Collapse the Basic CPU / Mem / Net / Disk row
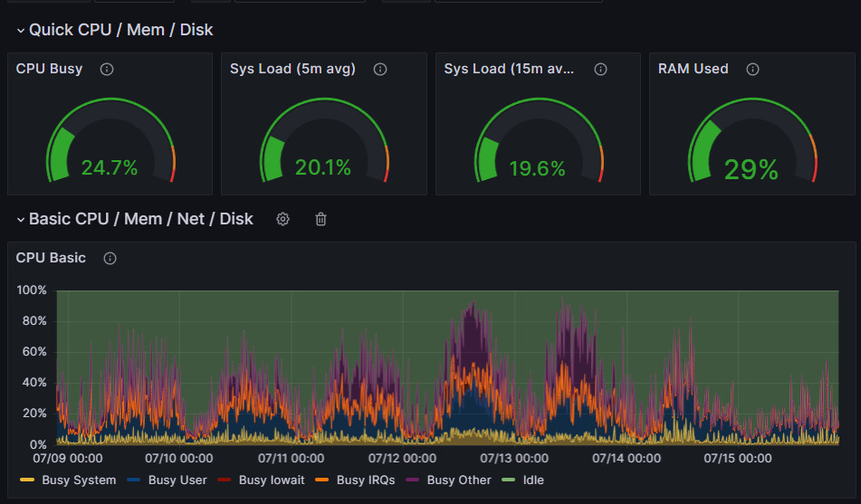 (21, 220)
